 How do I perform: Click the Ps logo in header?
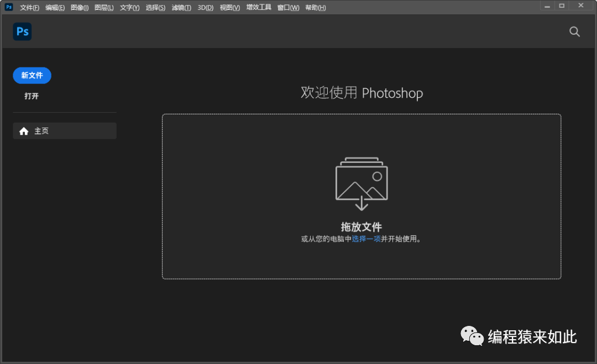click(x=22, y=31)
